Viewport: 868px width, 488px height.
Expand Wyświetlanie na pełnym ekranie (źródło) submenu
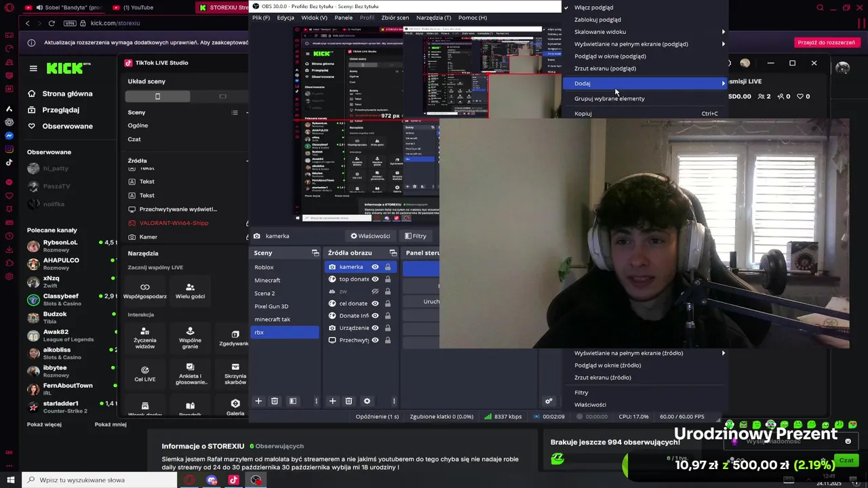click(x=645, y=353)
